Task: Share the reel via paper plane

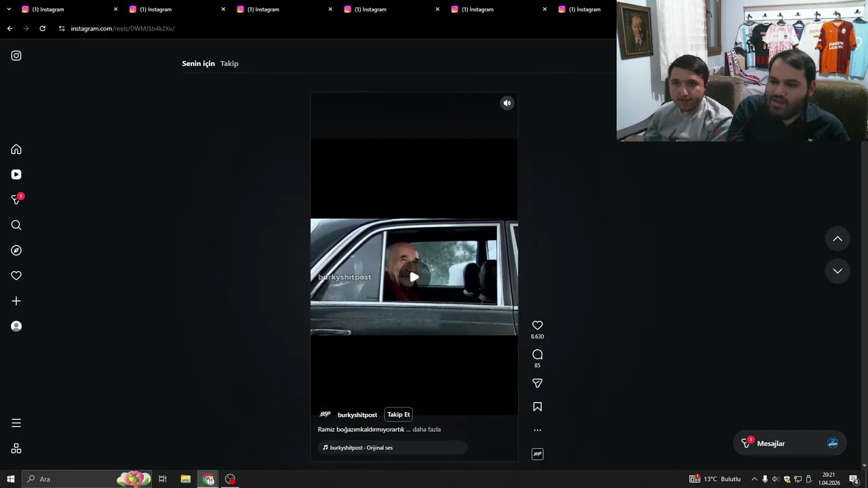Action: [x=537, y=383]
